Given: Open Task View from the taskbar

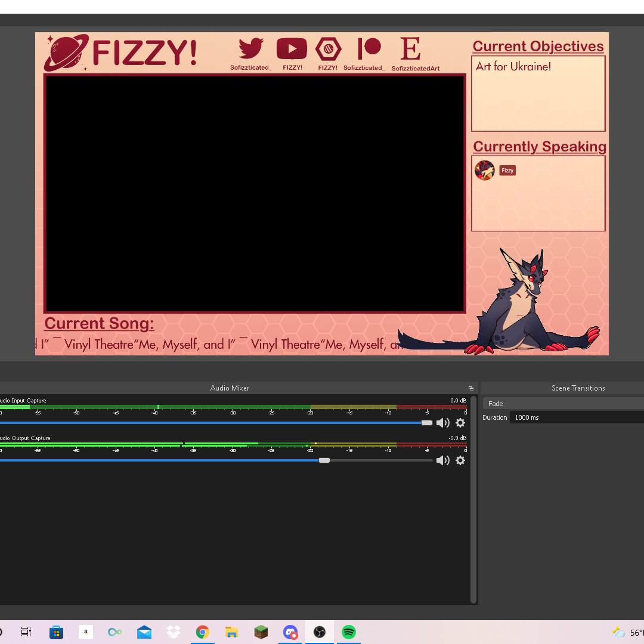Looking at the screenshot, I should [26, 632].
